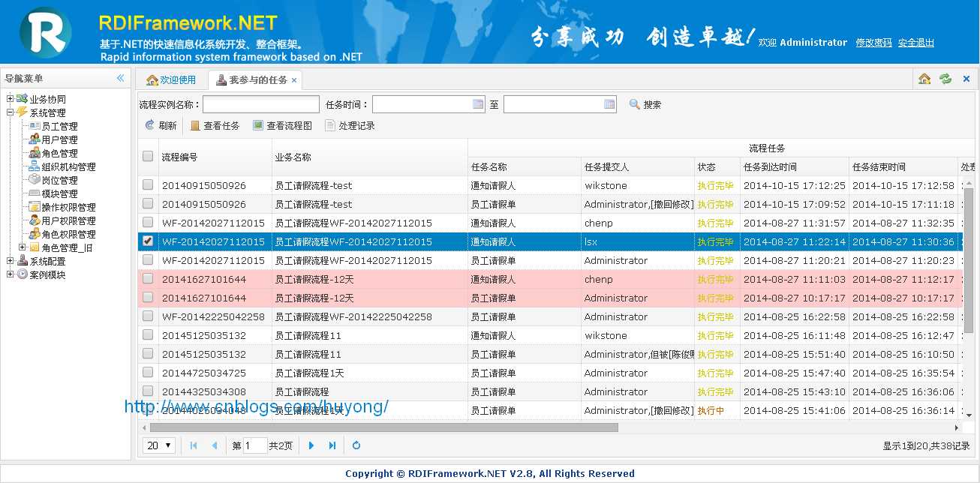Expand the 业务协同 tree node
980x483 pixels.
pos(10,99)
